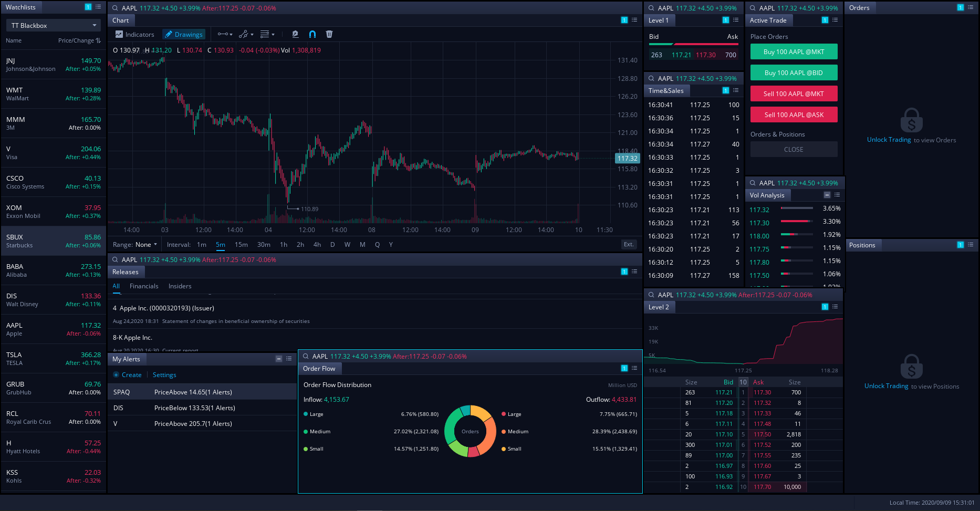Open the Level 2 depth 10 selector
980x511 pixels.
(743, 382)
